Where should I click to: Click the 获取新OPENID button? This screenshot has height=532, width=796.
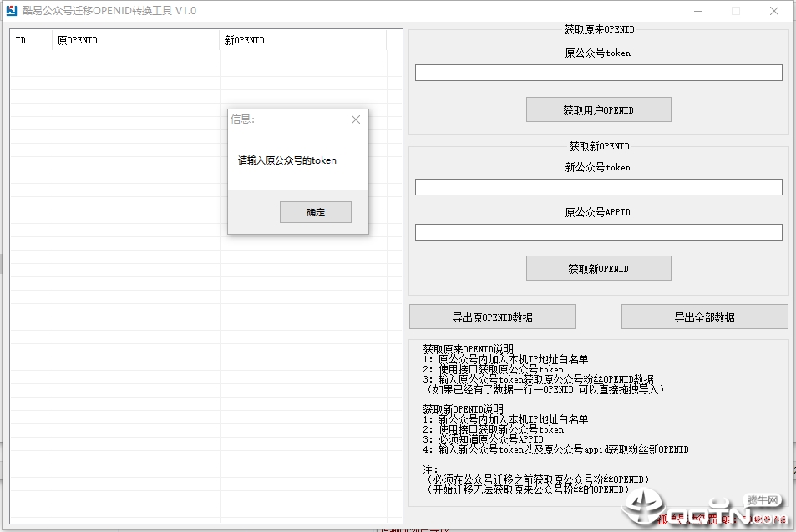click(x=599, y=268)
